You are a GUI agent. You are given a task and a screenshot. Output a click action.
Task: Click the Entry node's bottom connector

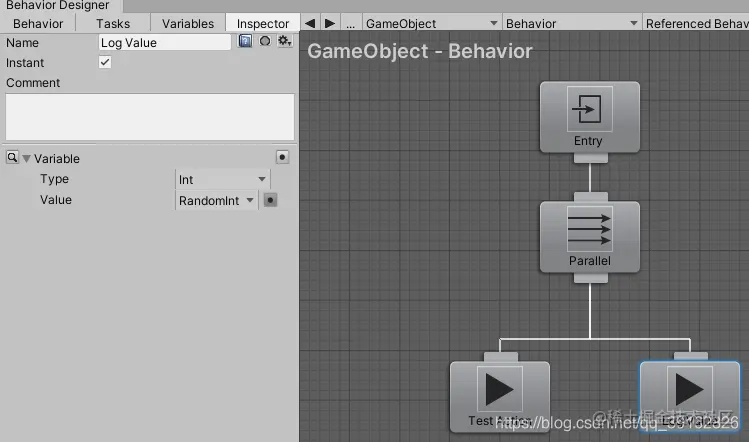click(x=591, y=158)
